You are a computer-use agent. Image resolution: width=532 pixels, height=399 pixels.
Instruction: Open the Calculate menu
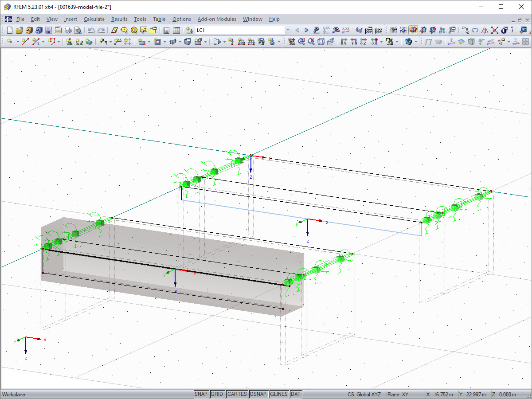94,19
